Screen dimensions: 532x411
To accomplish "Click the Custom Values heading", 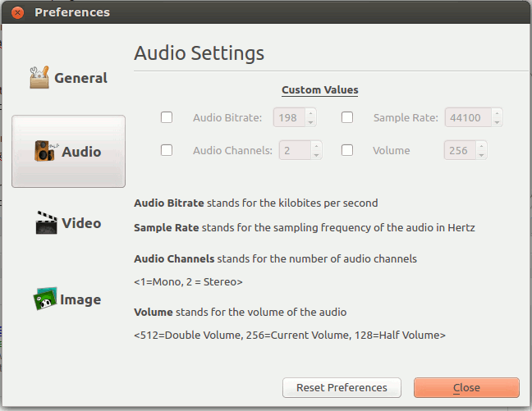I will point(320,90).
